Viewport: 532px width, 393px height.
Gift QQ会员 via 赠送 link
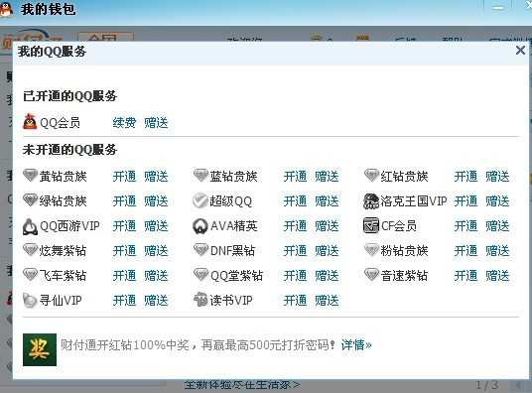tap(156, 123)
